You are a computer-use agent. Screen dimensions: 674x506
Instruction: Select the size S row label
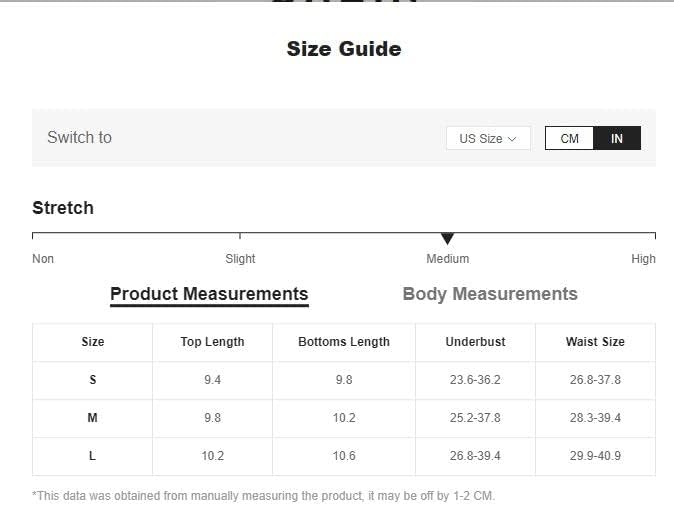coord(93,380)
